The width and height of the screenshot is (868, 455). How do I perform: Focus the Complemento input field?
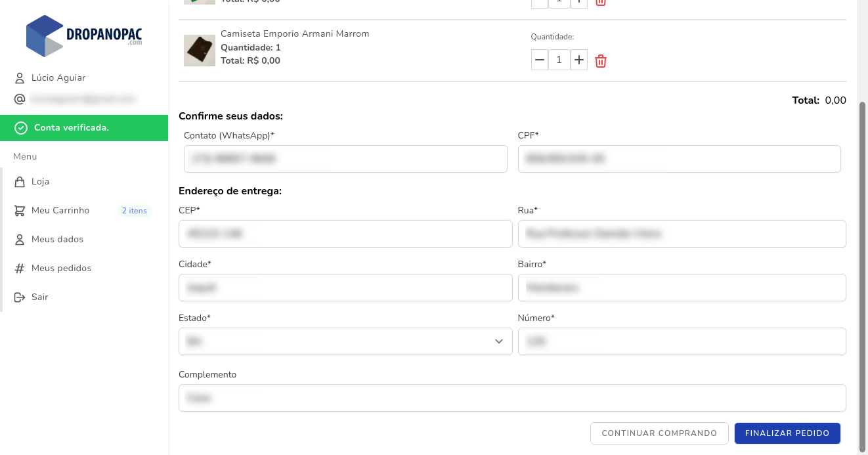pos(512,398)
